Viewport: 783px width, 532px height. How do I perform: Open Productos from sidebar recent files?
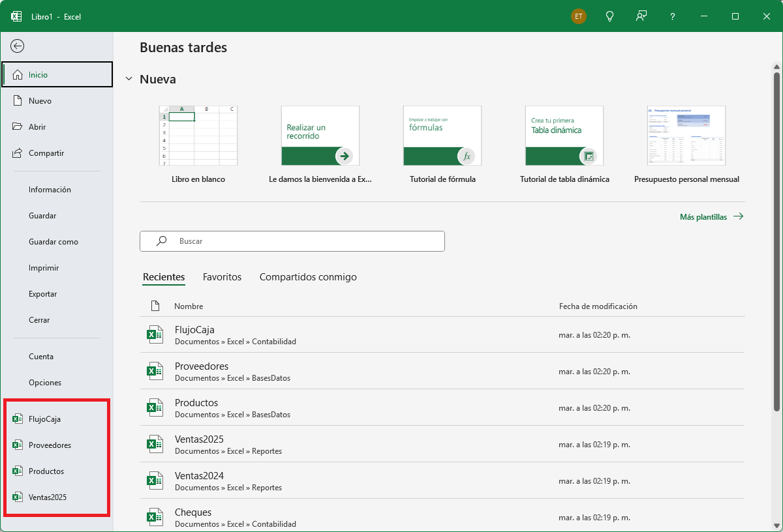point(57,471)
